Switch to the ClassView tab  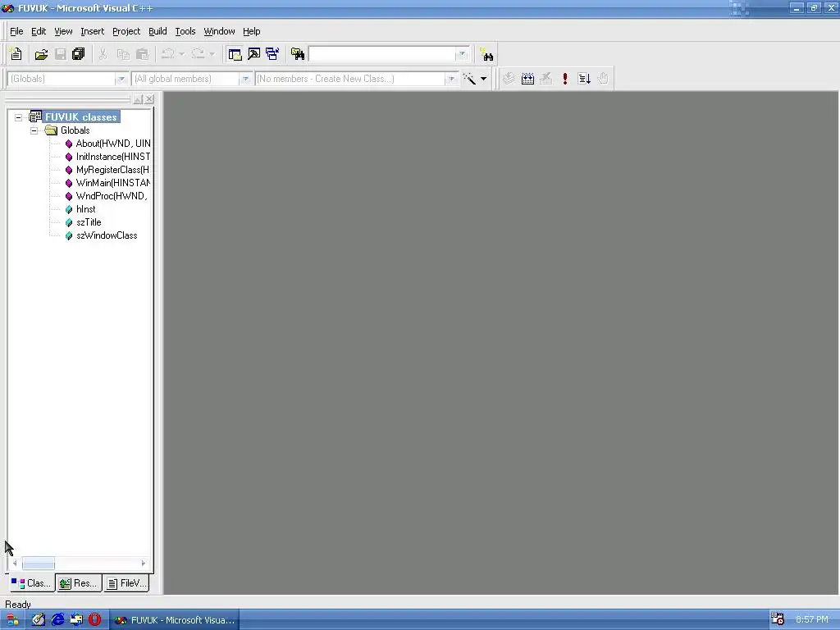pyautogui.click(x=31, y=583)
